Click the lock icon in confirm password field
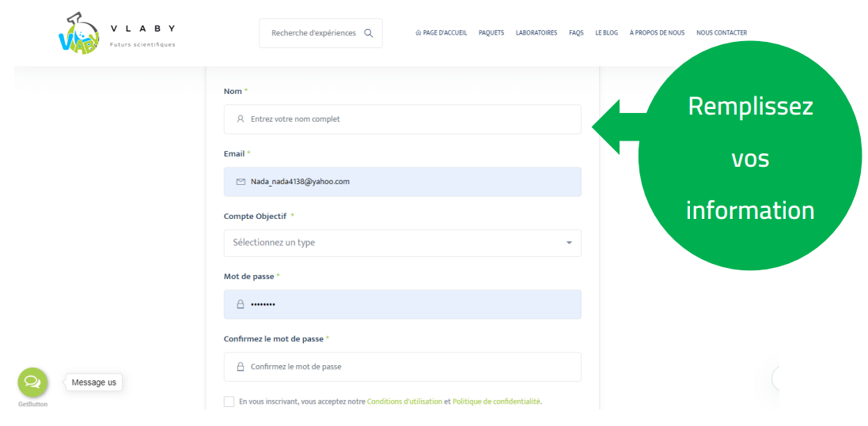This screenshot has width=868, height=426. coord(241,367)
